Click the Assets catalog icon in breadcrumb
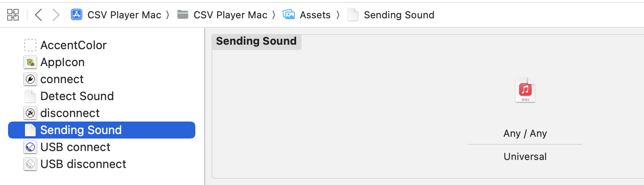Viewport: 644px width, 185px height. click(x=289, y=15)
